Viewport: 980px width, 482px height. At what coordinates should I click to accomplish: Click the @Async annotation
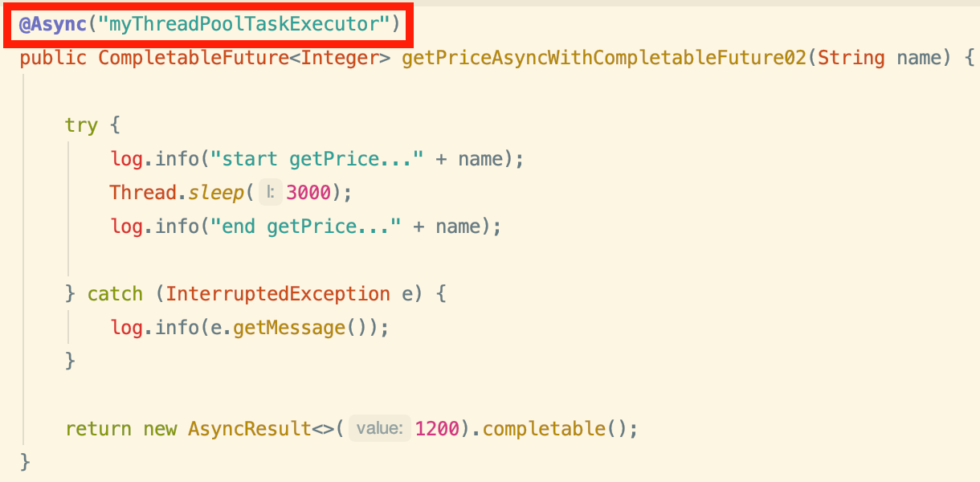point(53,24)
